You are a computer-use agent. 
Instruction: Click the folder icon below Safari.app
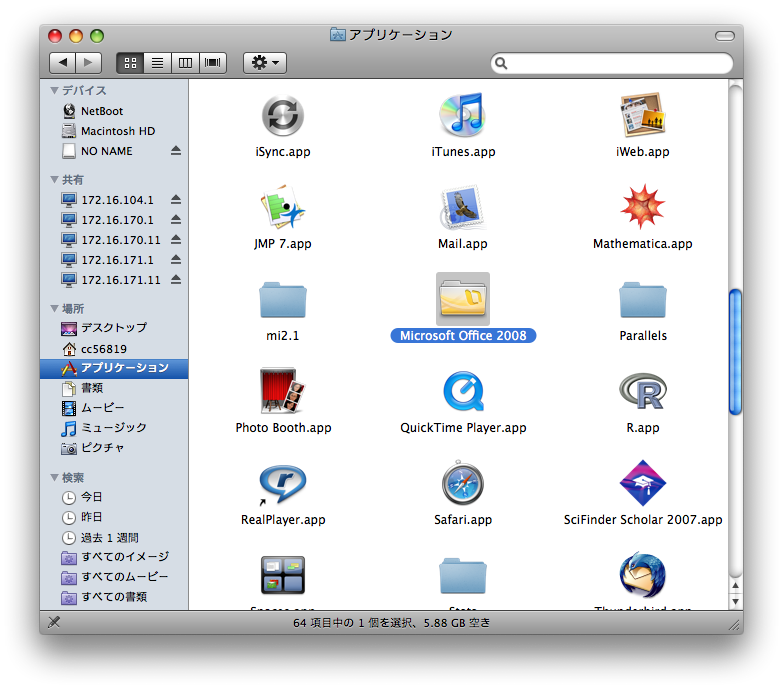pyautogui.click(x=462, y=575)
